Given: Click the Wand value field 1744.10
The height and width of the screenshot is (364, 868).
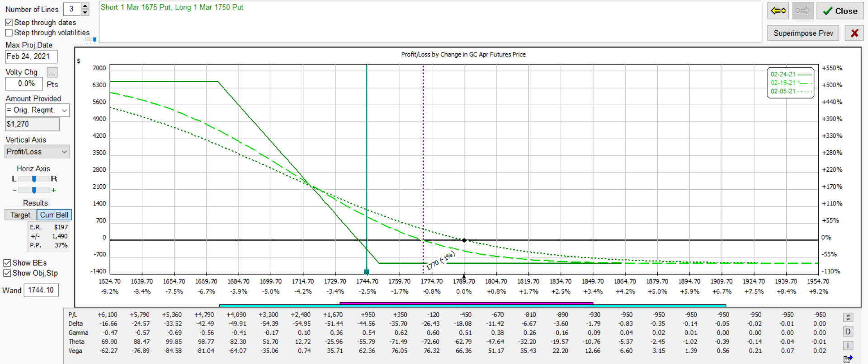Looking at the screenshot, I should [x=41, y=290].
